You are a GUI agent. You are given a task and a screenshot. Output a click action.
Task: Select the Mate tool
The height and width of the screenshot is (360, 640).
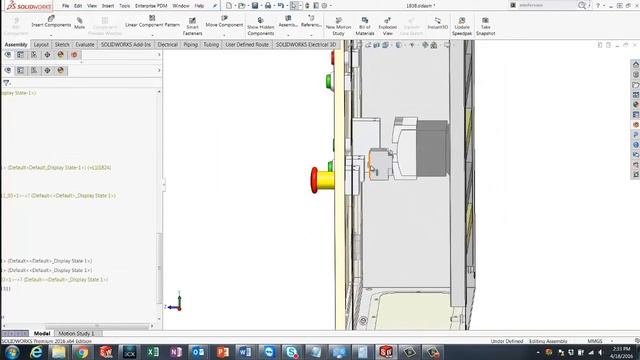coord(80,23)
